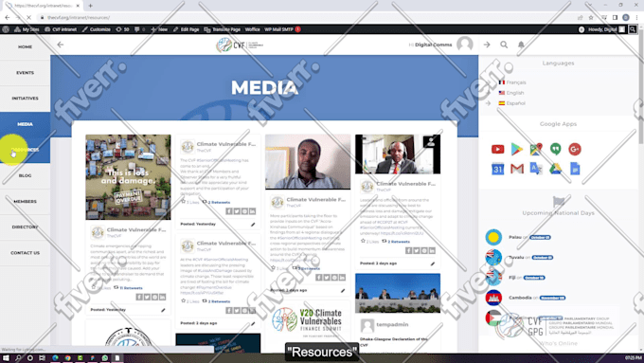
Task: Click CVF Intranet in the admin bar
Action: [x=61, y=29]
